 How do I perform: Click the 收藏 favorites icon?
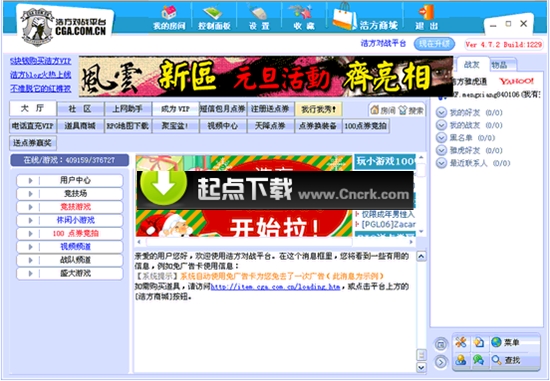pos(303,13)
